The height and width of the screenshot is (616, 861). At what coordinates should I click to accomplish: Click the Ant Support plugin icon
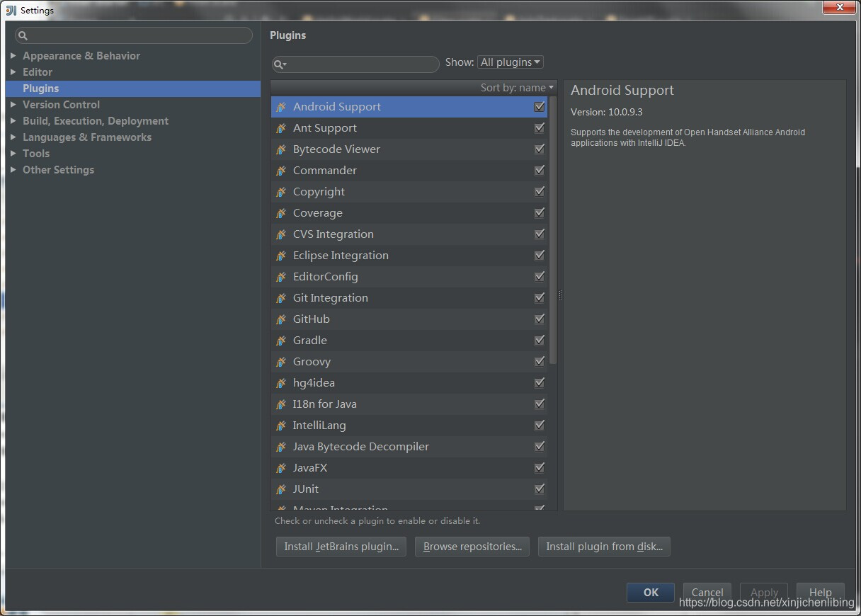[x=281, y=128]
